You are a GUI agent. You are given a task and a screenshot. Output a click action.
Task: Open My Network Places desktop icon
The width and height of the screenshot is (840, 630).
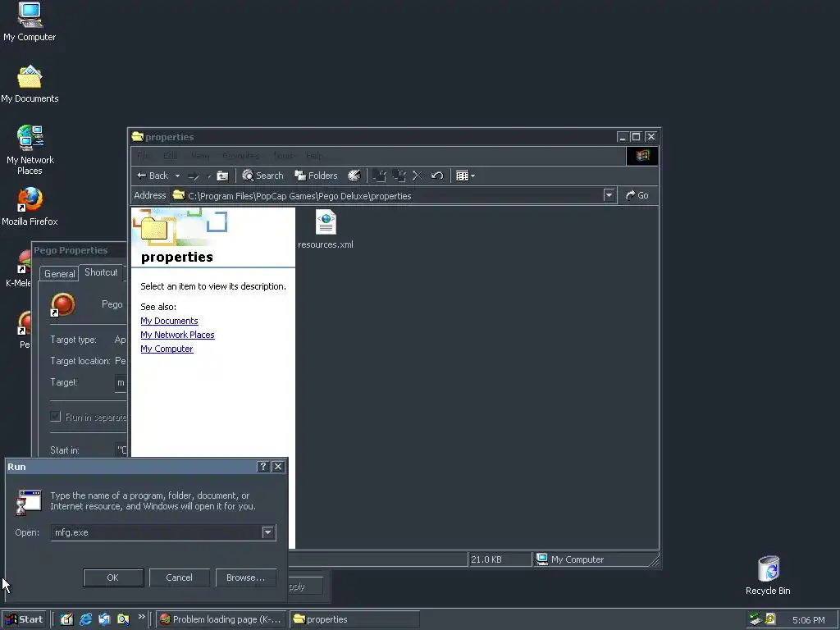[x=30, y=150]
